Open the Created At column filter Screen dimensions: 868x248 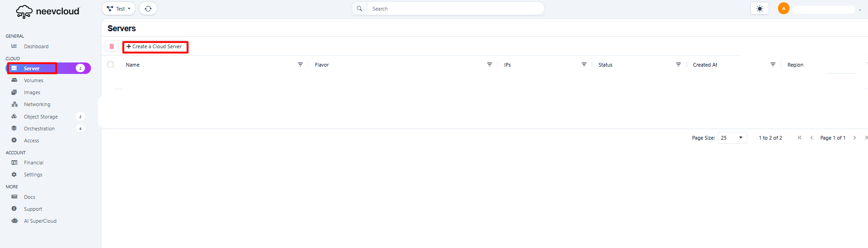[x=773, y=65]
